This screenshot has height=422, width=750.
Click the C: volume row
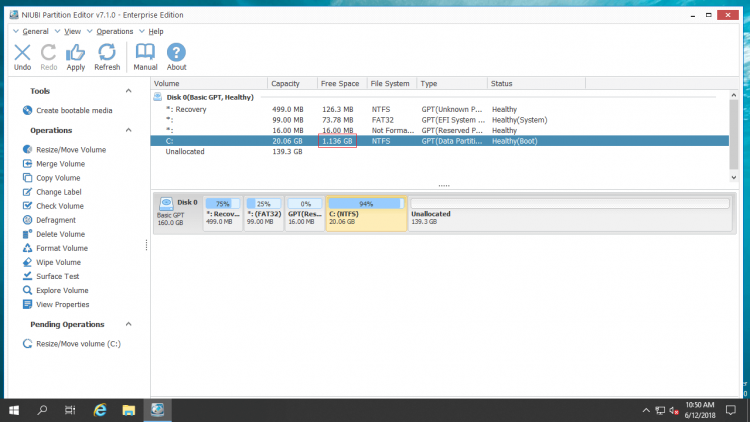coord(440,141)
